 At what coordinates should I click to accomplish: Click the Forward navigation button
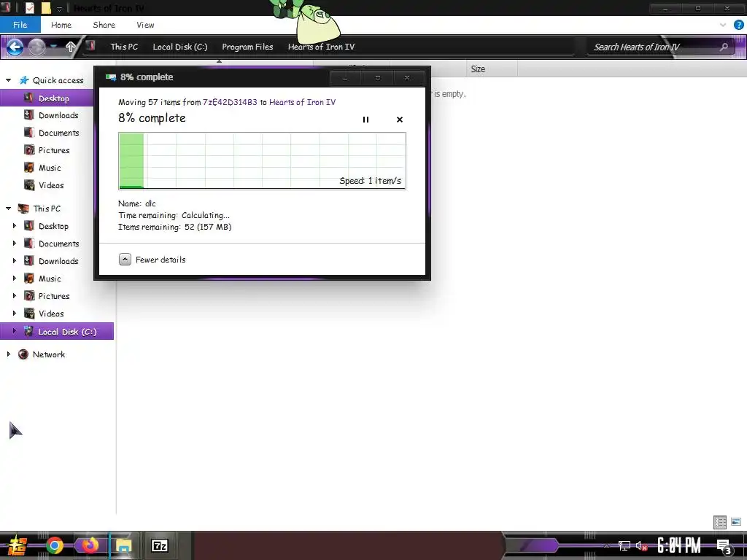[36, 47]
